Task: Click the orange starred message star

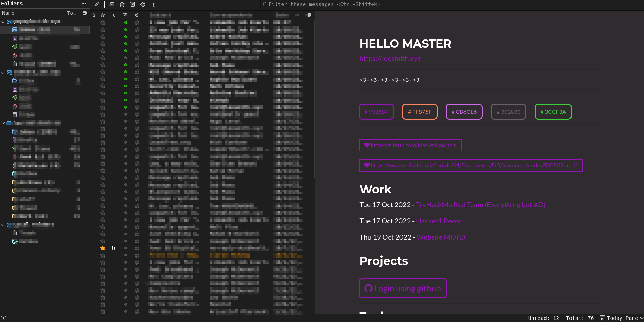Action: pos(103,248)
